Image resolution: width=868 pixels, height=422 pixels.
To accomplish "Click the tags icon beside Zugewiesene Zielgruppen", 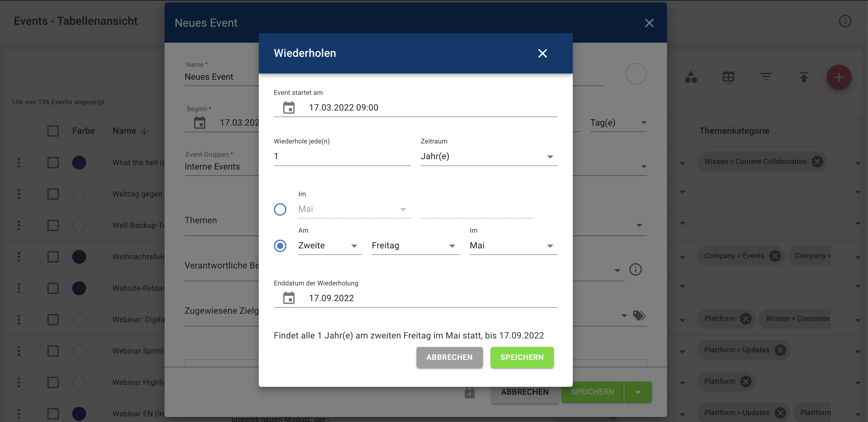I will point(639,316).
